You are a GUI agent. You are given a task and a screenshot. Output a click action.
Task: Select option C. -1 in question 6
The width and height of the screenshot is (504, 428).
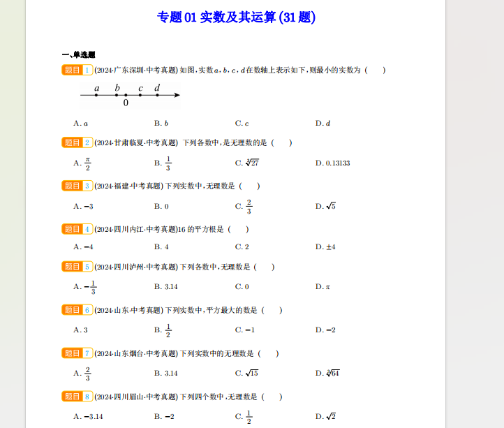click(x=245, y=330)
